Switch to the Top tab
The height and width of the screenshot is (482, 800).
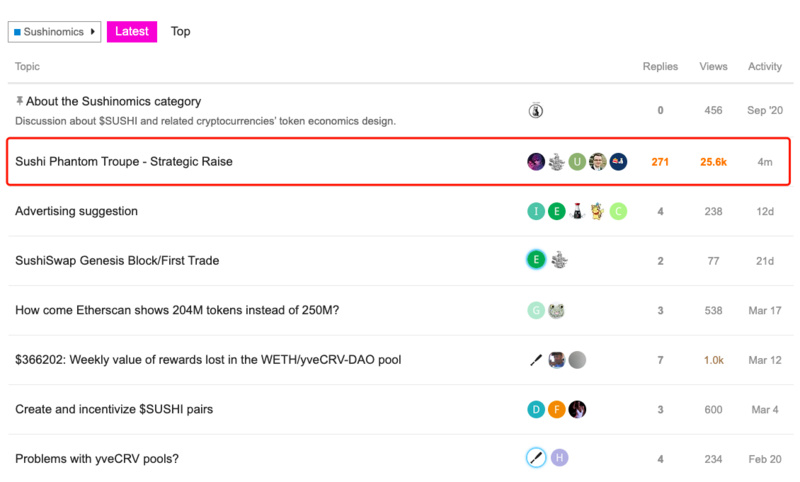pyautogui.click(x=181, y=32)
